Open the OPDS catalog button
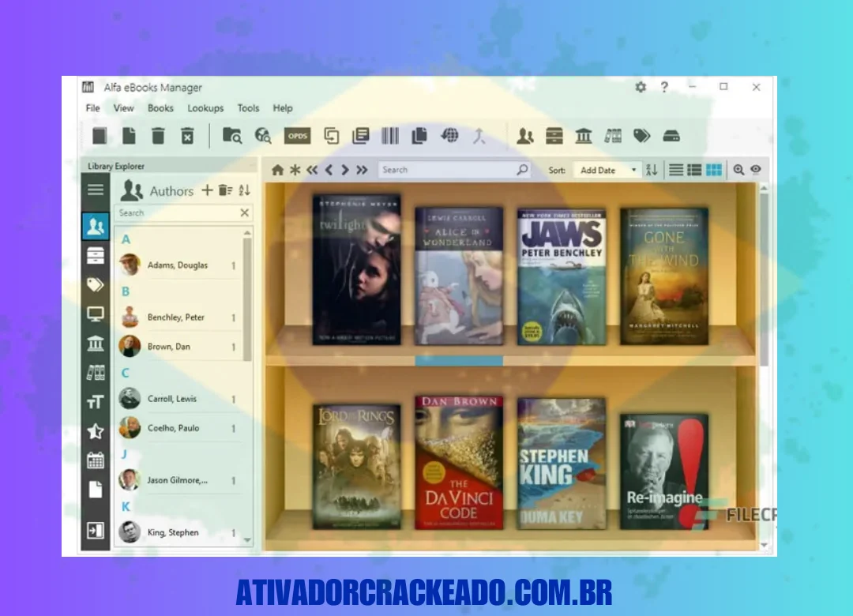The height and width of the screenshot is (616, 853). pos(297,136)
